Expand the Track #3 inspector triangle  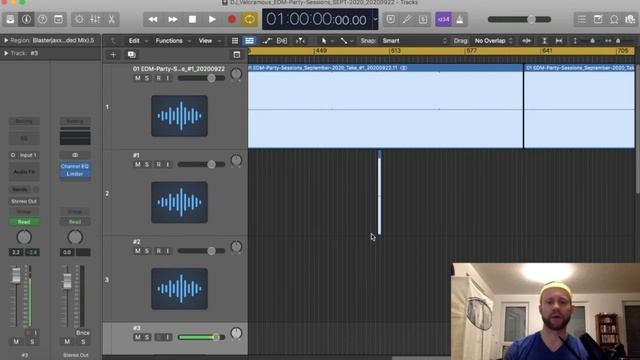[x=6, y=53]
